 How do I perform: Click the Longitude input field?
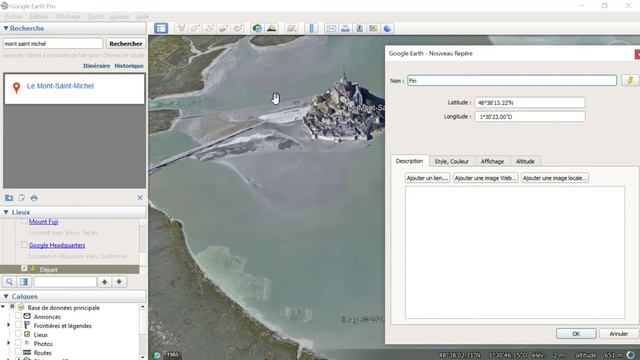point(530,117)
